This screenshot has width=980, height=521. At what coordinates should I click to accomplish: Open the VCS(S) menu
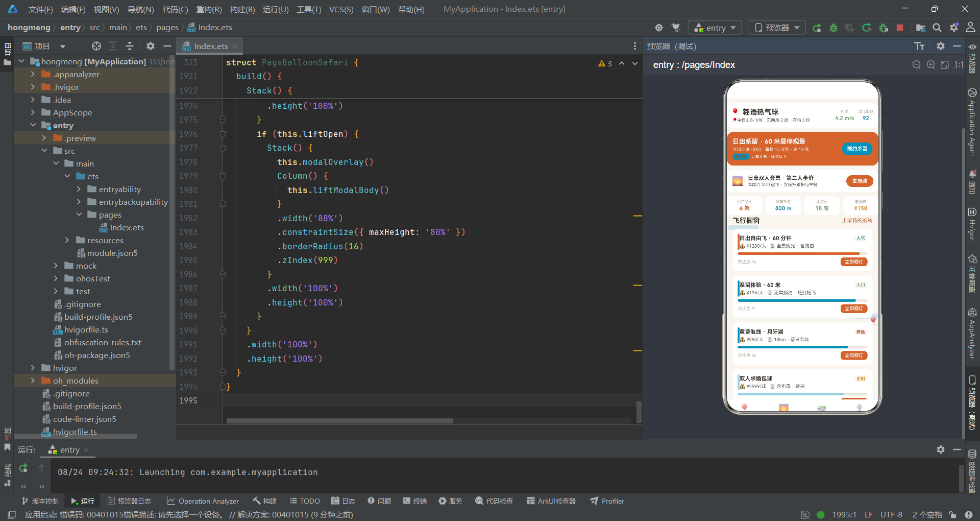(341, 9)
